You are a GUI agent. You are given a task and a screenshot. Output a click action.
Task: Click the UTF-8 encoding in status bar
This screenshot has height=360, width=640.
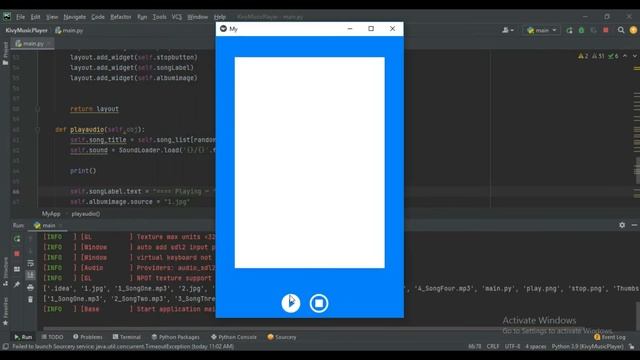(x=512, y=347)
